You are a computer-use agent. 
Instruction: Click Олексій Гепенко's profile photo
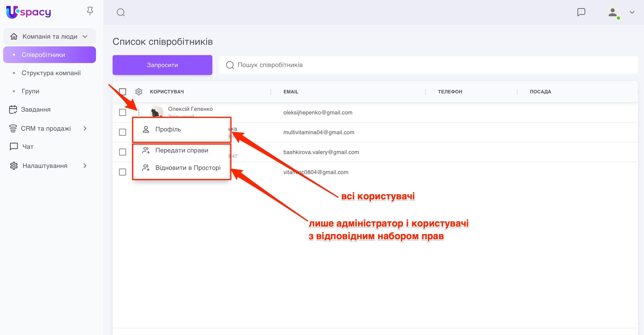[156, 111]
